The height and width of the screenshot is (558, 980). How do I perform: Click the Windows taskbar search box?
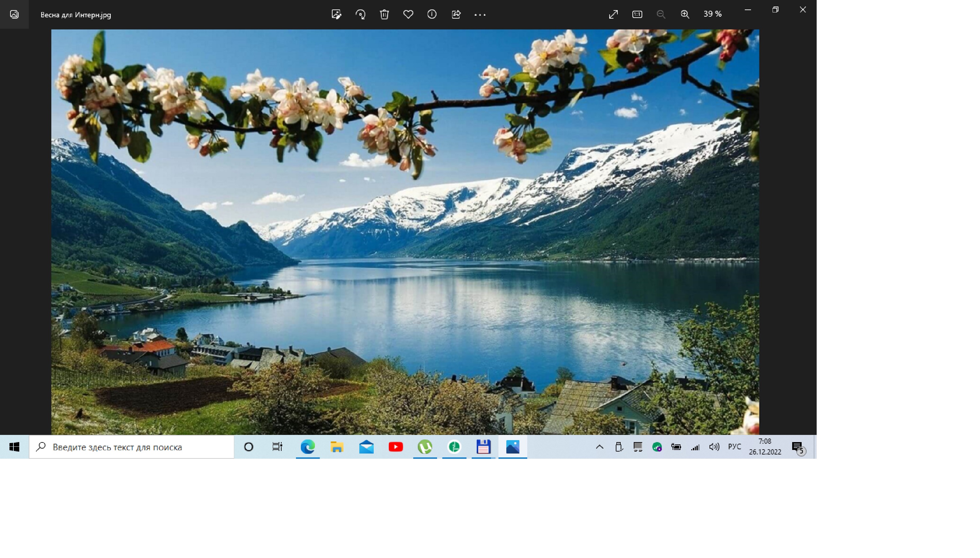(x=132, y=447)
